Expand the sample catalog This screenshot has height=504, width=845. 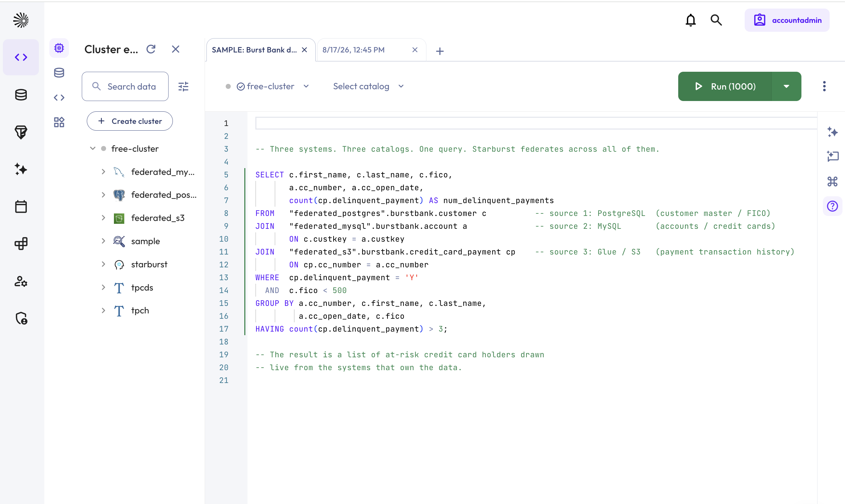tap(103, 241)
